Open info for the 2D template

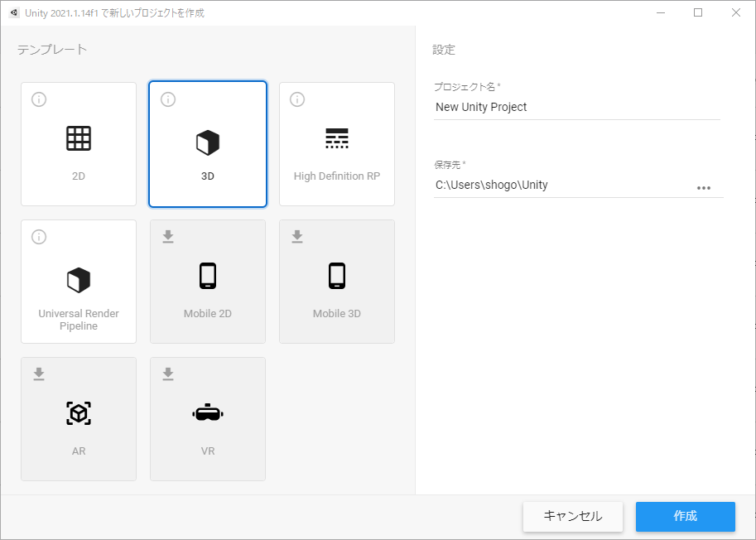39,99
